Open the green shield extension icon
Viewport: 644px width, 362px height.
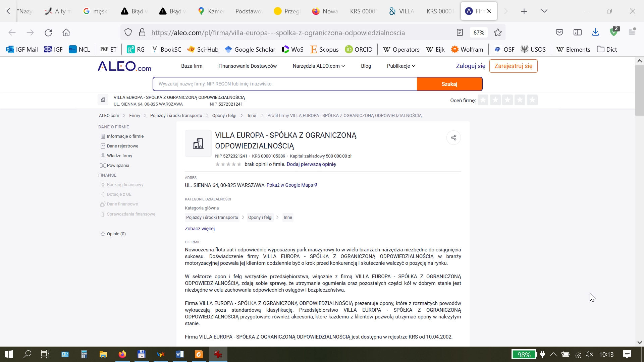[x=614, y=32]
